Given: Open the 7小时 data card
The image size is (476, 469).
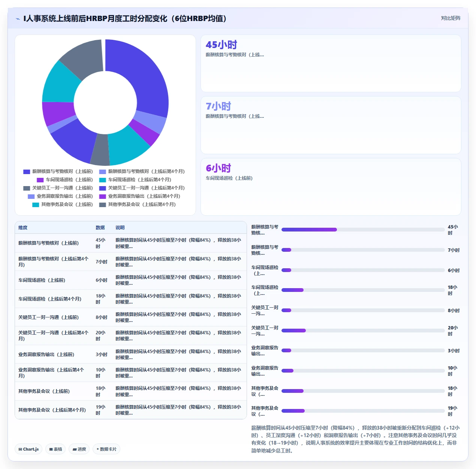Looking at the screenshot, I should pos(331,125).
